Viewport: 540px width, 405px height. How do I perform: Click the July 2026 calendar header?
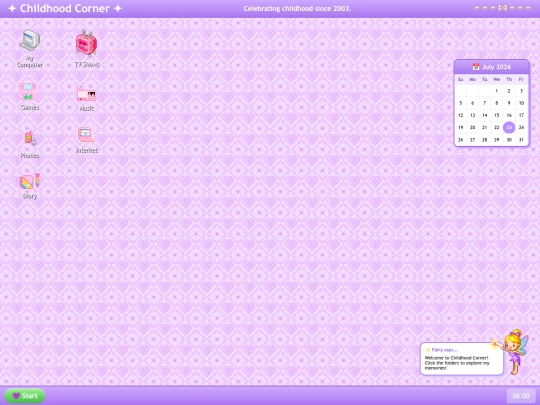tap(491, 67)
